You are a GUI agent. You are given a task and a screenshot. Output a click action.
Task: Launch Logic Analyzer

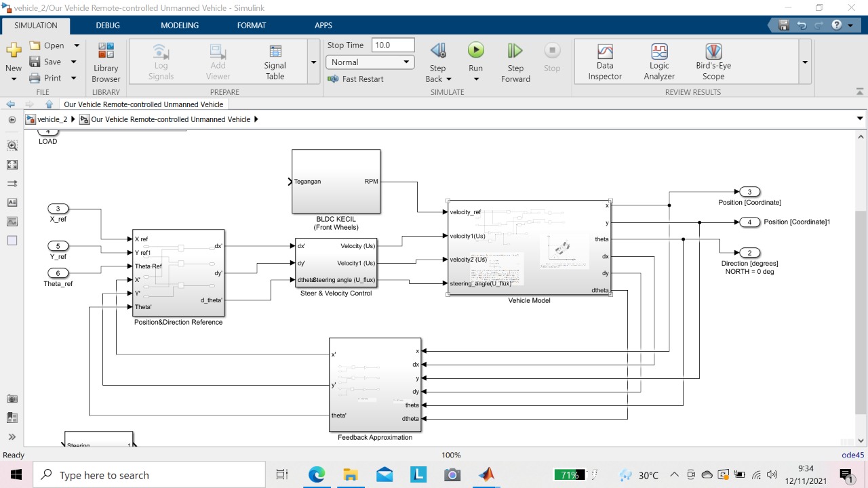[x=659, y=62]
